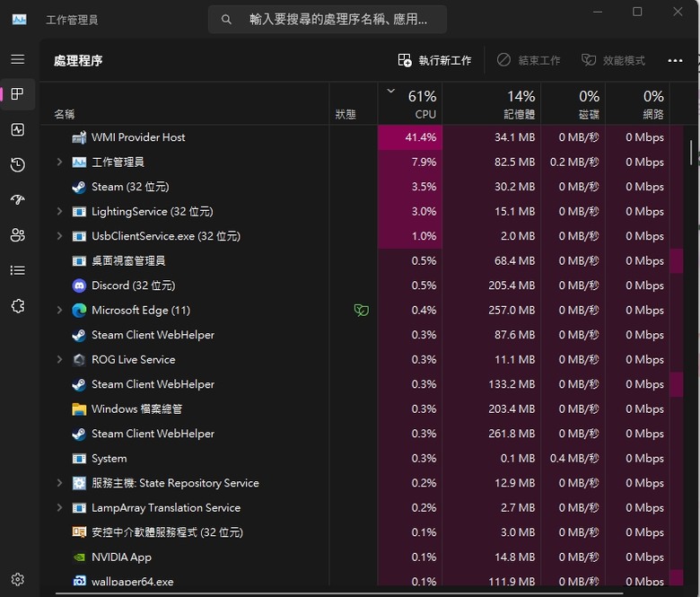
Task: Click the search magnifier icon
Action: (x=226, y=19)
